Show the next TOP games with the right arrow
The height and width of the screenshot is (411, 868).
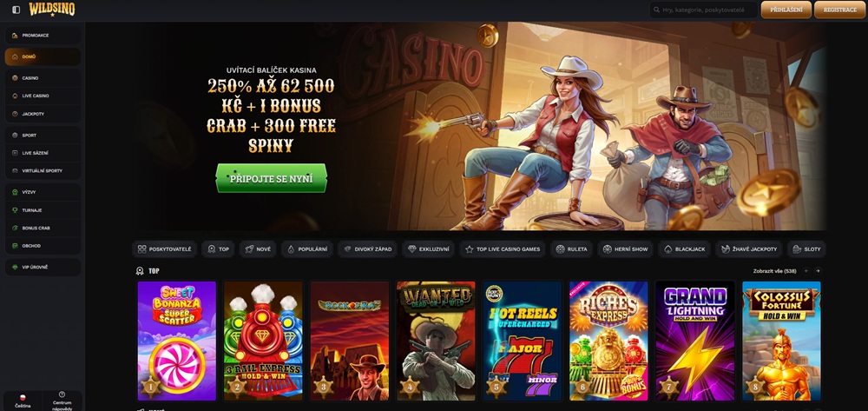tap(818, 271)
